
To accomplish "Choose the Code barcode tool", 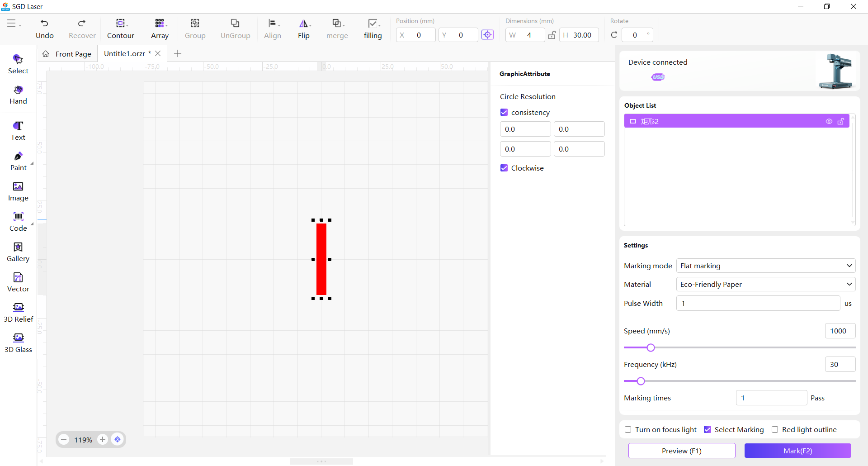I will (x=18, y=222).
